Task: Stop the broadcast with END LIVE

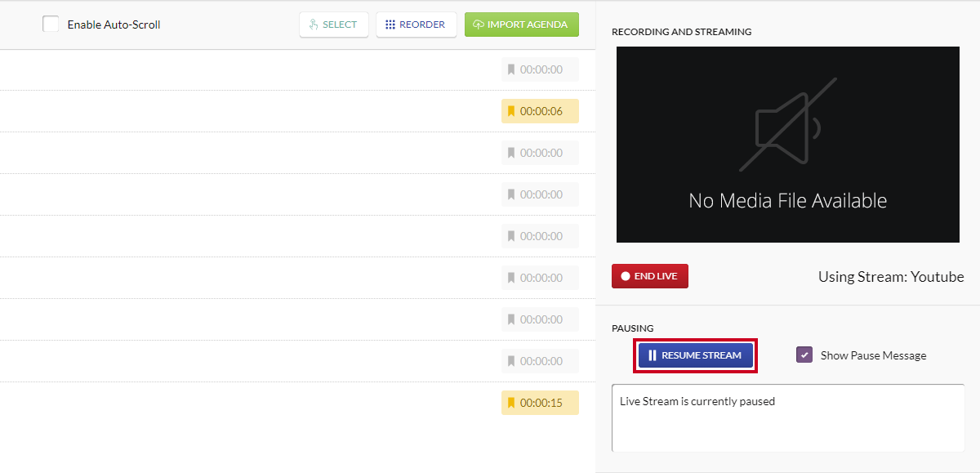Action: pyautogui.click(x=650, y=276)
